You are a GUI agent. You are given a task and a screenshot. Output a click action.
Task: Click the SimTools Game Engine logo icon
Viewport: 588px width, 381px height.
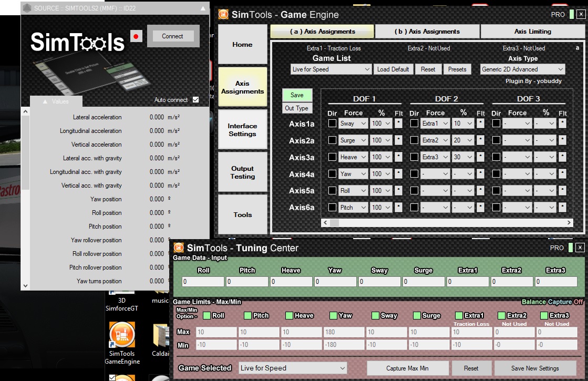(223, 14)
